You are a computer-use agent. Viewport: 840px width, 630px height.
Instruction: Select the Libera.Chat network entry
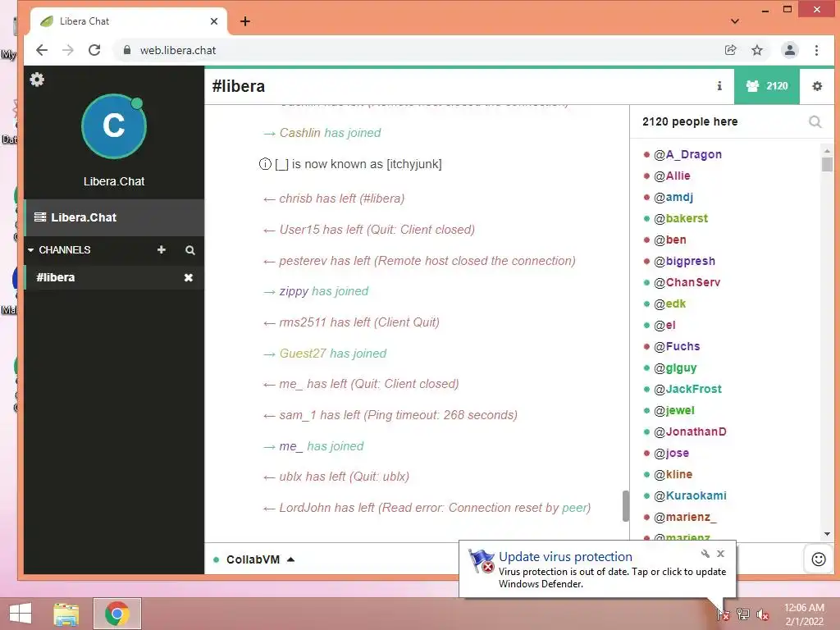114,217
